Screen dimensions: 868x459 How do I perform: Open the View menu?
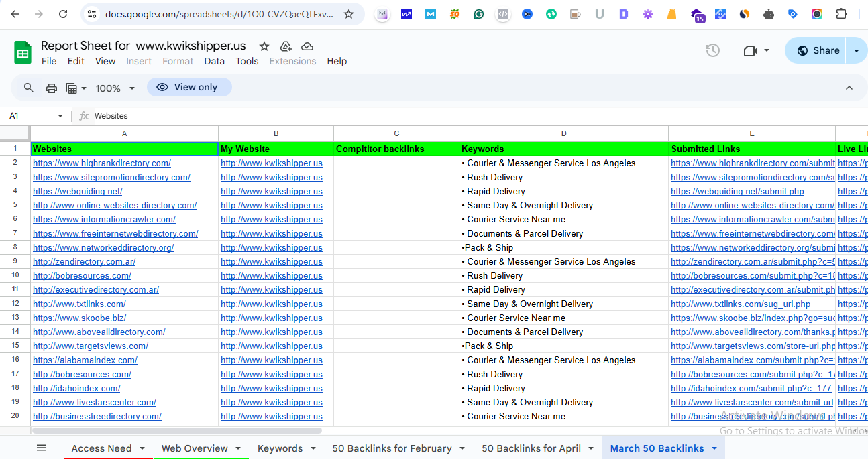(x=105, y=61)
